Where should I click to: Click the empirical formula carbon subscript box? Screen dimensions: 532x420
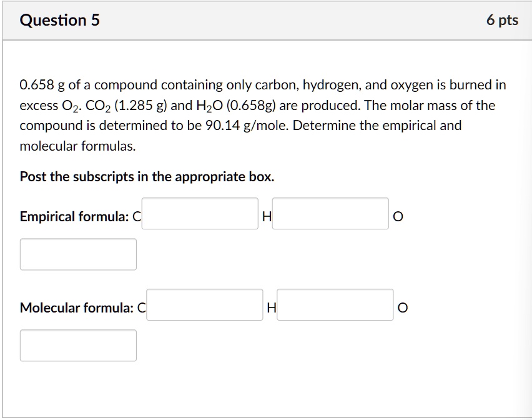(x=200, y=213)
